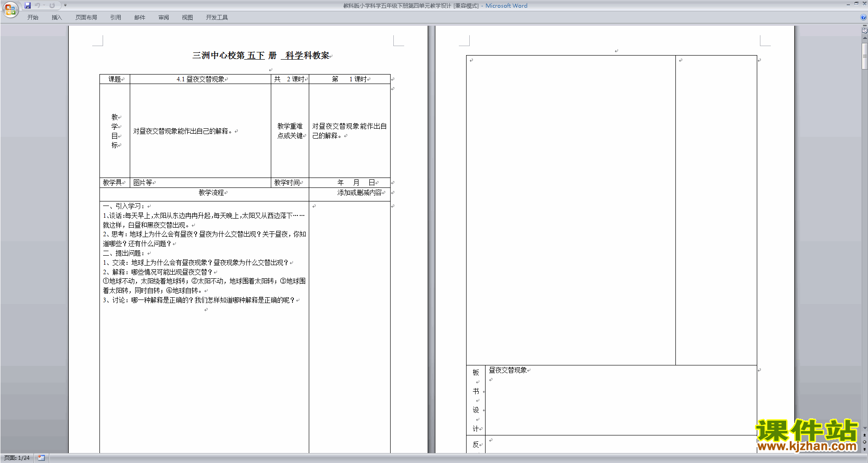Click the cell 教学时间
Screen dimensions: 868x463
click(290, 182)
